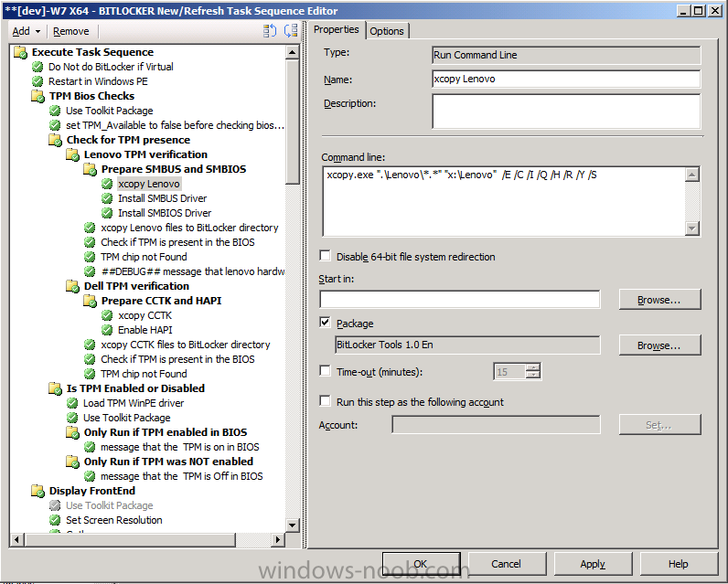
Task: Click the Is TPM Enabled or Disabled folder icon
Action: click(55, 388)
